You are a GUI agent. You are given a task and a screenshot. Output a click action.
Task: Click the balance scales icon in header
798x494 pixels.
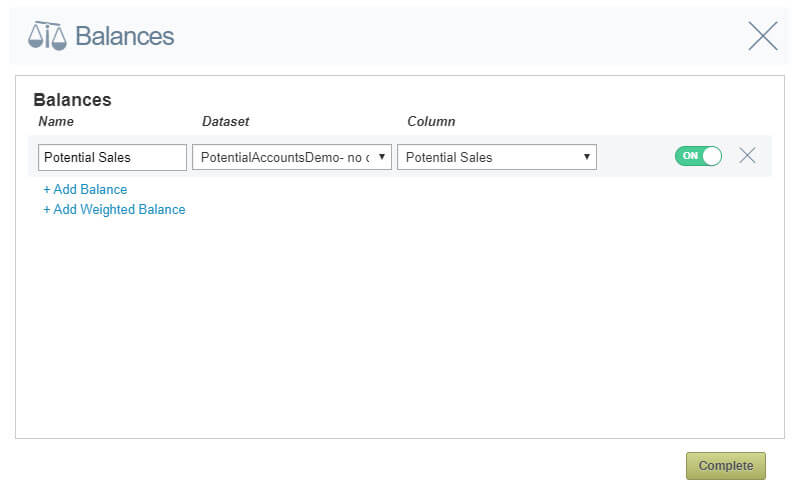click(x=47, y=36)
